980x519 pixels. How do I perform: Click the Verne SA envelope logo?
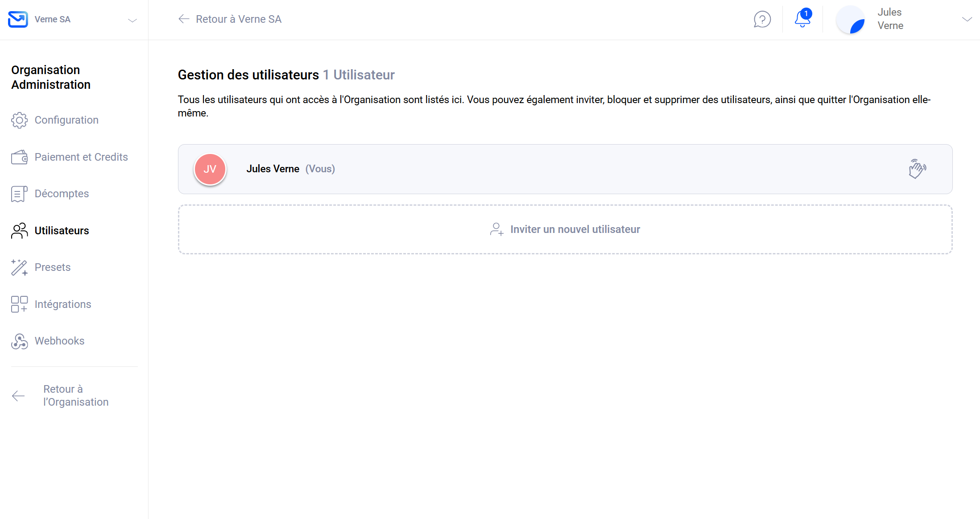[x=18, y=19]
